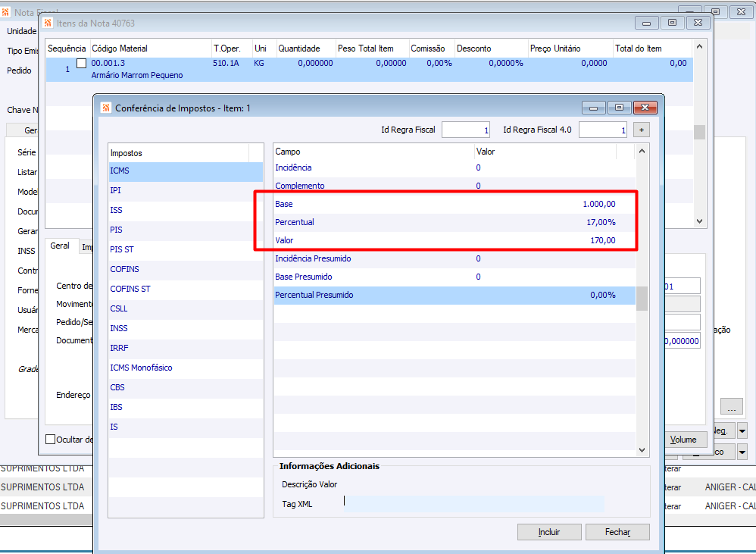Open the dropdown arrow below the Neg. dropdown
Image resolution: width=756 pixels, height=554 pixels.
point(742,452)
